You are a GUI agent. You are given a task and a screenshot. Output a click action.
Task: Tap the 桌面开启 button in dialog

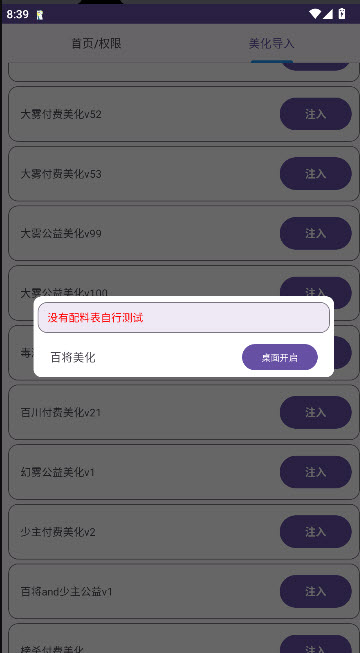pyautogui.click(x=280, y=357)
